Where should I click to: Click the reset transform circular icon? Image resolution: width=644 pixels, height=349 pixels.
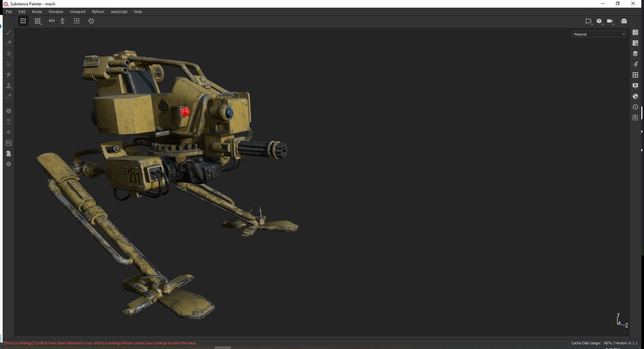91,21
